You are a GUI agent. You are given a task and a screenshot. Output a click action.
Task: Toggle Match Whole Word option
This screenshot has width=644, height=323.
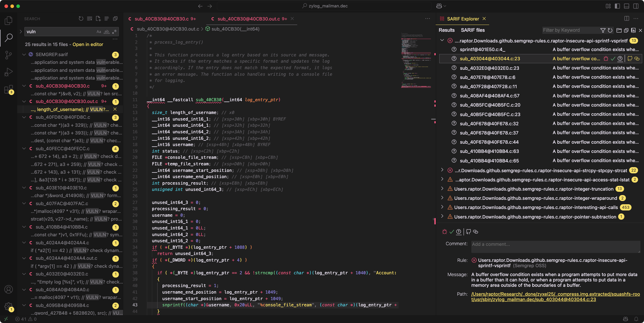click(x=107, y=32)
